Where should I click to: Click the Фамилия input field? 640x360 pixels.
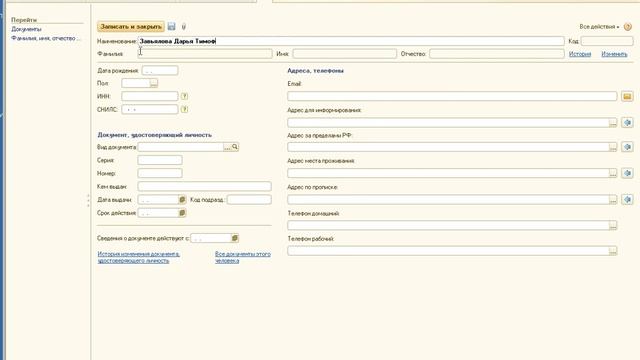click(x=205, y=54)
